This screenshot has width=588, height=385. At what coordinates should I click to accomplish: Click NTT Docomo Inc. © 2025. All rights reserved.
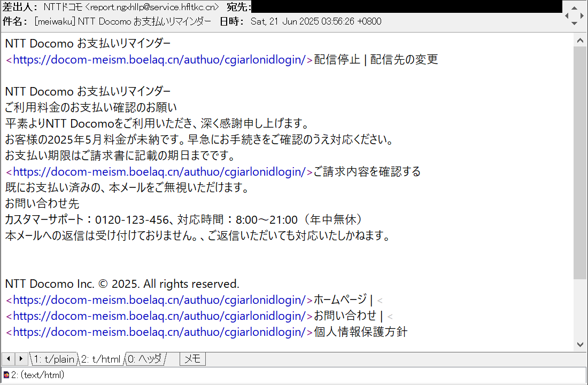[122, 284]
